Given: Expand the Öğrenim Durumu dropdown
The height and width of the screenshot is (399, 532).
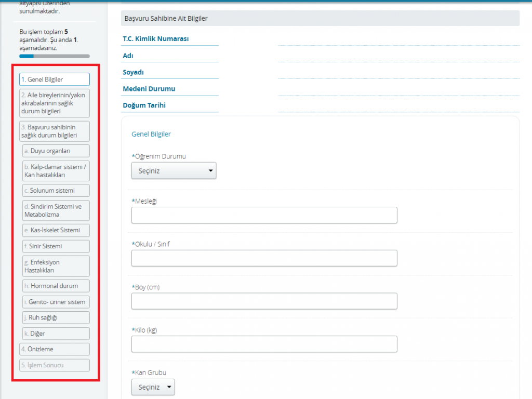Looking at the screenshot, I should (x=174, y=171).
